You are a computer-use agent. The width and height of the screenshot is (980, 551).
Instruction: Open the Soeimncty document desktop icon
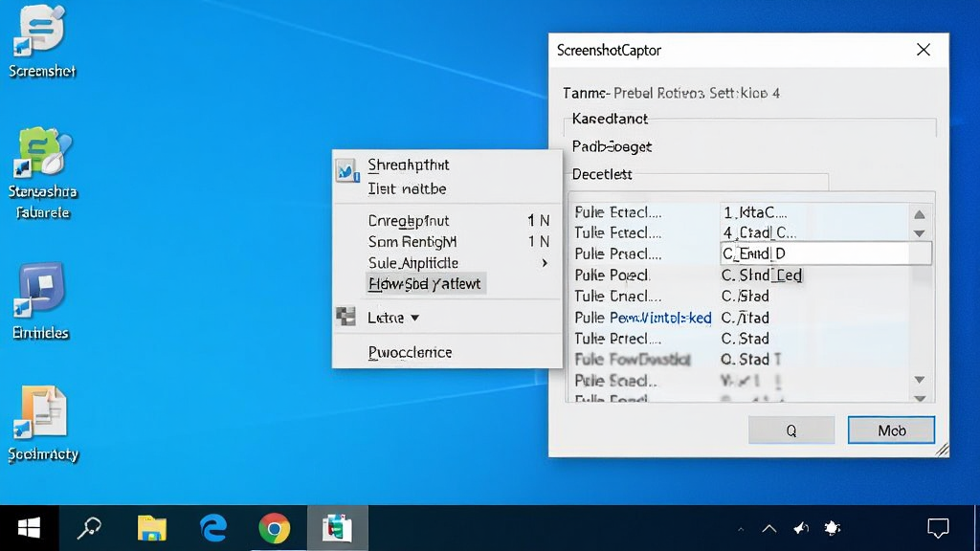click(42, 411)
